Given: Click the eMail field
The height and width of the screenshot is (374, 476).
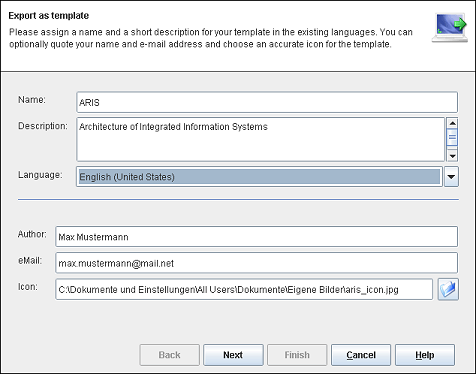Looking at the screenshot, I should pyautogui.click(x=257, y=263).
